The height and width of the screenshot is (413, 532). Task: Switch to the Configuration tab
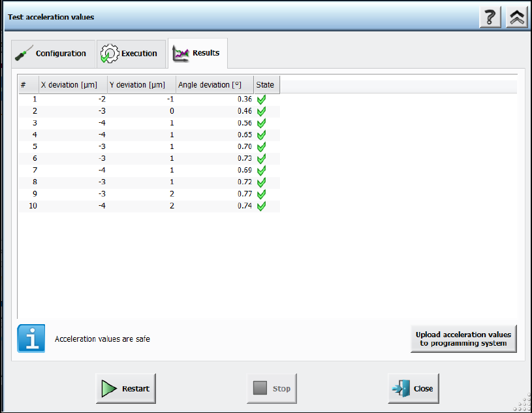54,54
